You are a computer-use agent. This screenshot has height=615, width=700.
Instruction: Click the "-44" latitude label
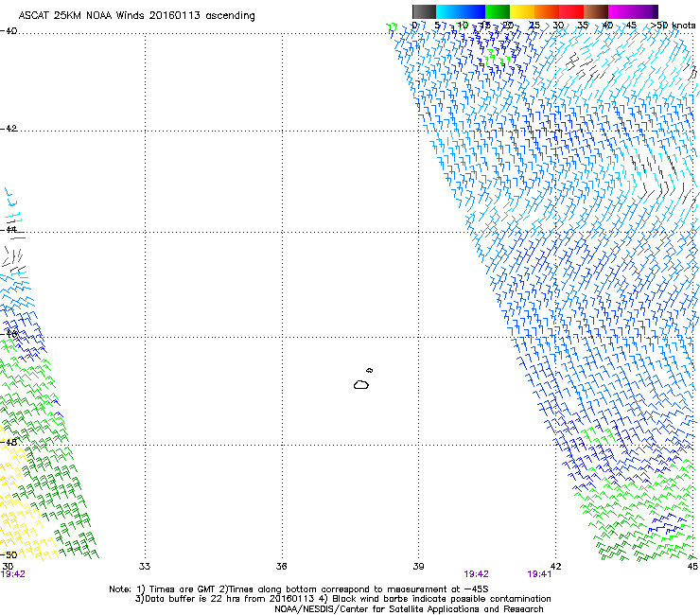9,230
